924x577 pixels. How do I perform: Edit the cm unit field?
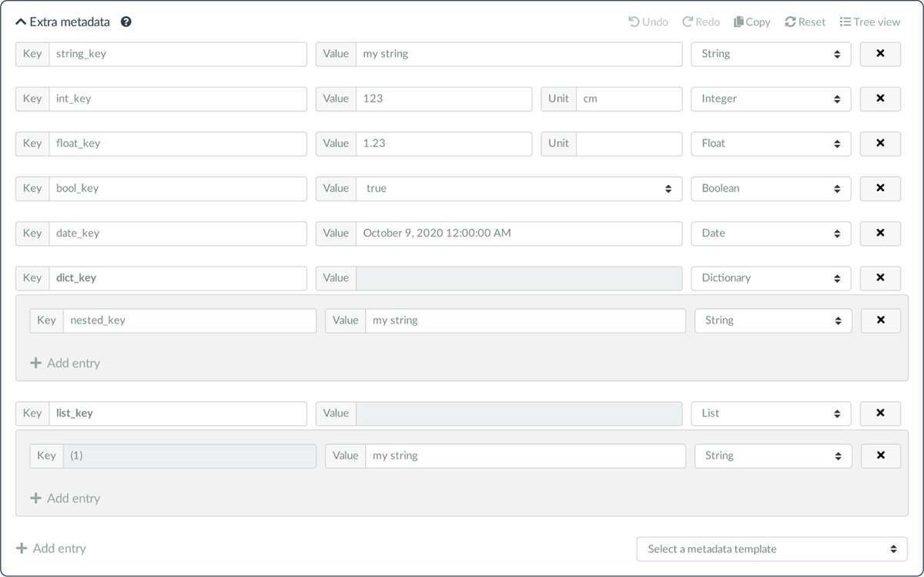(629, 99)
